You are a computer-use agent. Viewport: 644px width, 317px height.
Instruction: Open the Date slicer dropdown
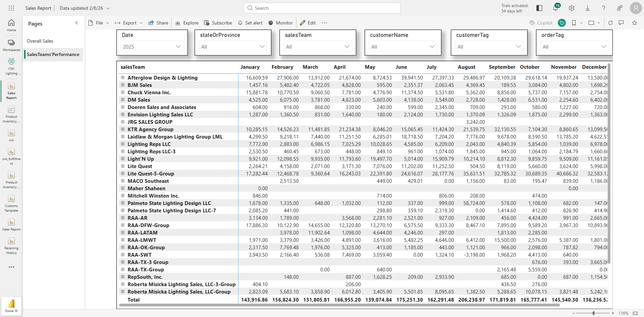[152, 47]
